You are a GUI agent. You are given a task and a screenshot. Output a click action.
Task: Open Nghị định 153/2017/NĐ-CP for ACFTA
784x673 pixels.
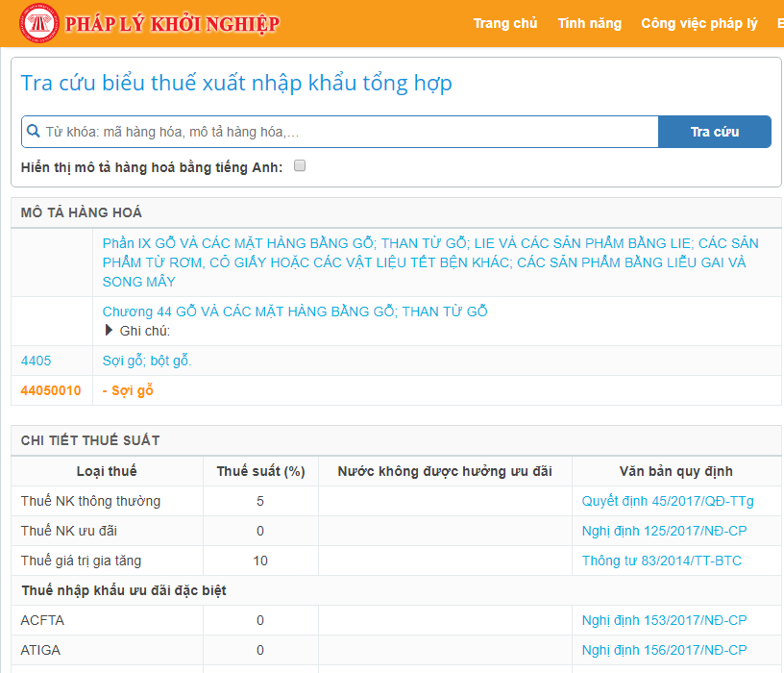pyautogui.click(x=664, y=620)
